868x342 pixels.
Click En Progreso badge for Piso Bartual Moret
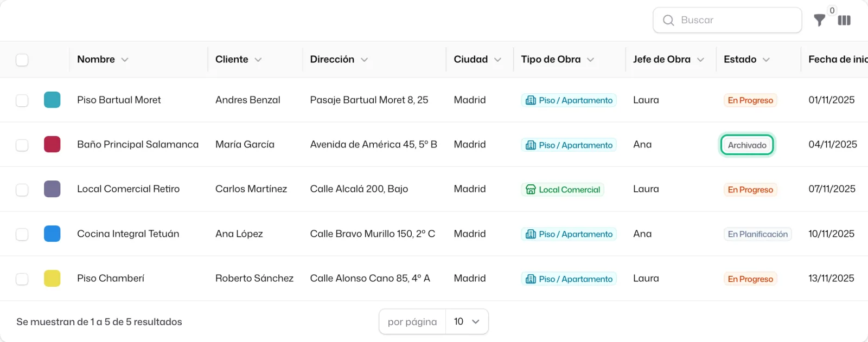(750, 100)
